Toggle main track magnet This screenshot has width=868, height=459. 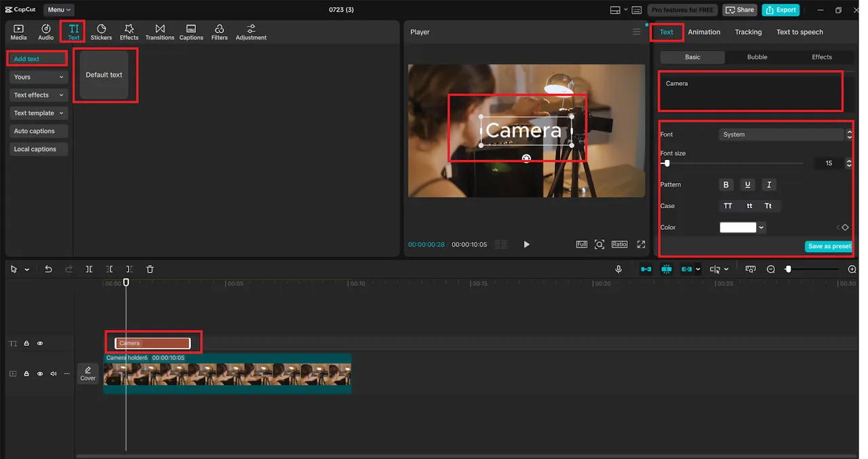pos(646,269)
